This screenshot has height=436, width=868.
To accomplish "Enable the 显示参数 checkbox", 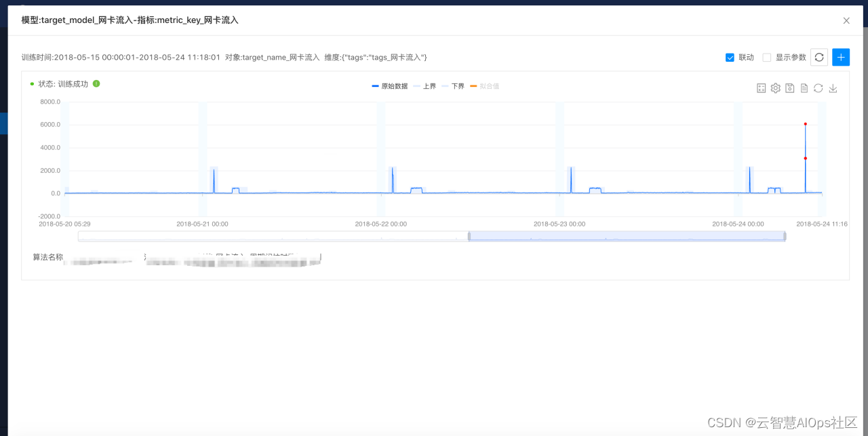I will 767,58.
